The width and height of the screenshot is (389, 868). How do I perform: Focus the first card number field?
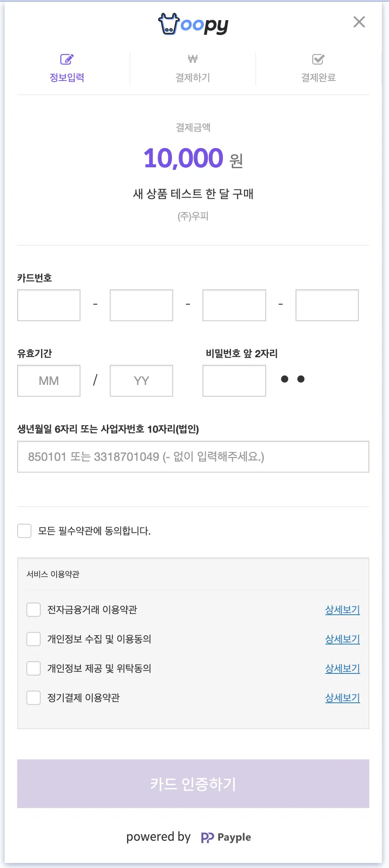click(x=49, y=305)
